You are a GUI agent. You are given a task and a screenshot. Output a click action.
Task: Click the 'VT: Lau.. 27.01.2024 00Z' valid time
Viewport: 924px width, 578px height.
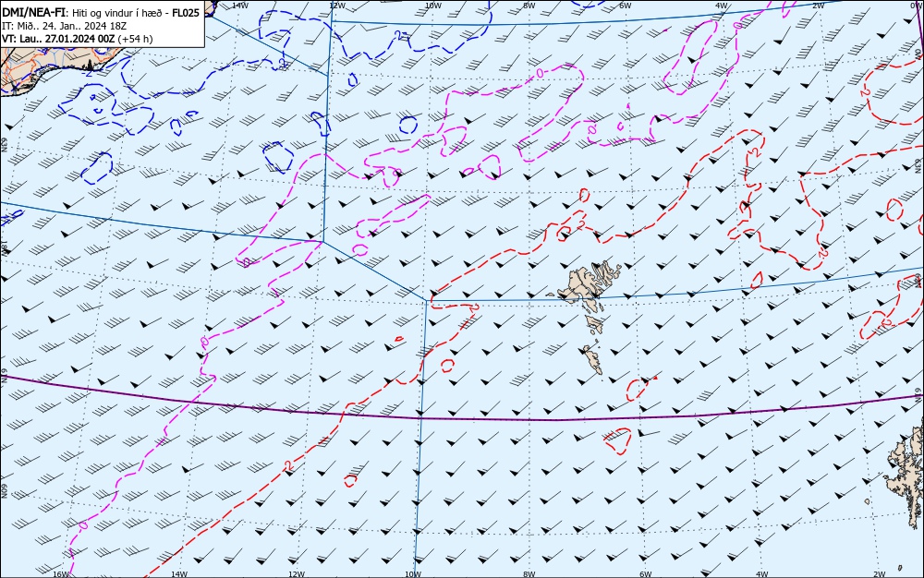58,39
